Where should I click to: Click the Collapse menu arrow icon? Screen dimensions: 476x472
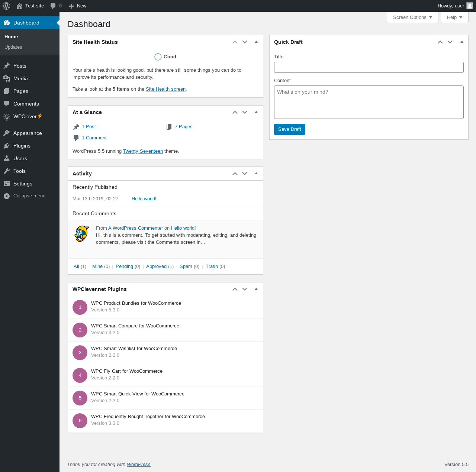pyautogui.click(x=7, y=196)
